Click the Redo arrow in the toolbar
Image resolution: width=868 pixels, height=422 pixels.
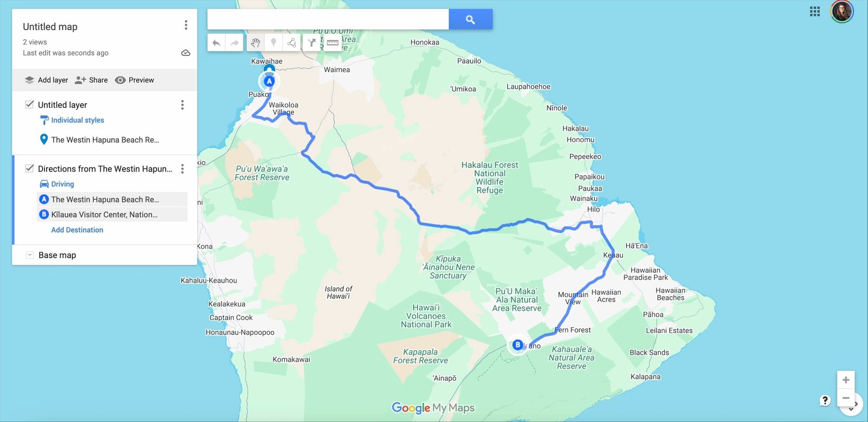point(234,43)
